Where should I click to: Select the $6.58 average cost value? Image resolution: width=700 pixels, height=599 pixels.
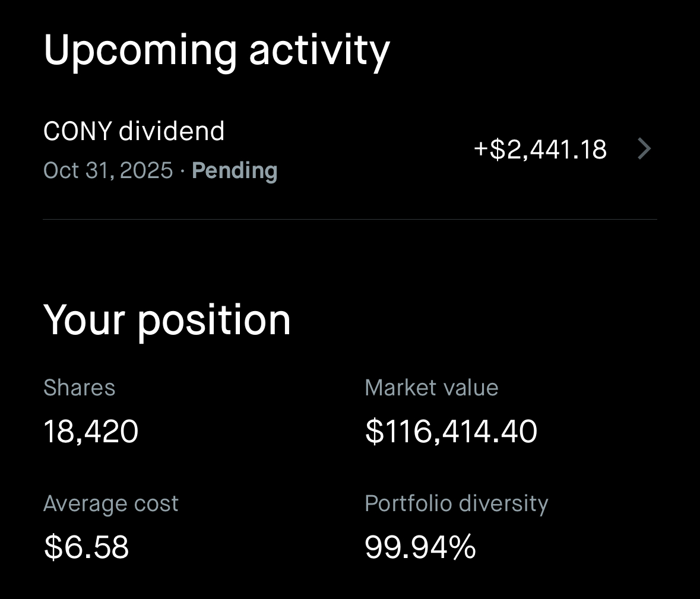click(87, 547)
